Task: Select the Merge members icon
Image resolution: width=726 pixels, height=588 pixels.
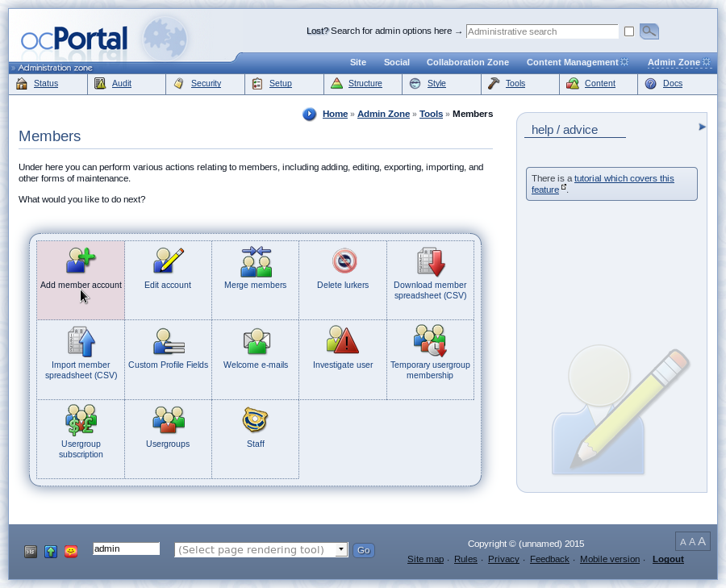Action: [256, 261]
